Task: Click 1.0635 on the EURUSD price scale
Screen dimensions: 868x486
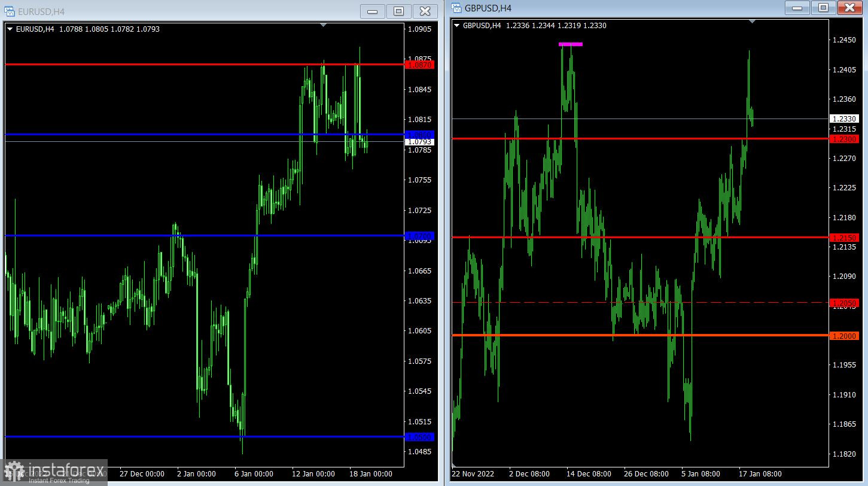Action: coord(419,301)
